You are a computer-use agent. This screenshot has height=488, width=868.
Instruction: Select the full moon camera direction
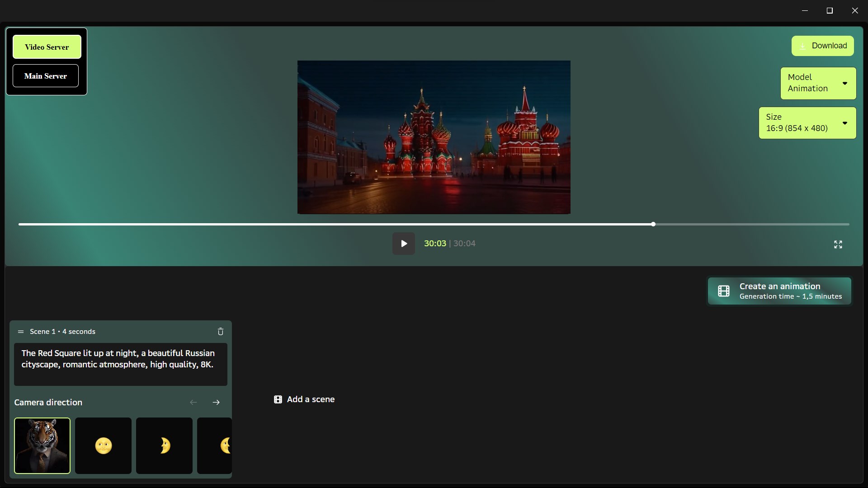(103, 446)
